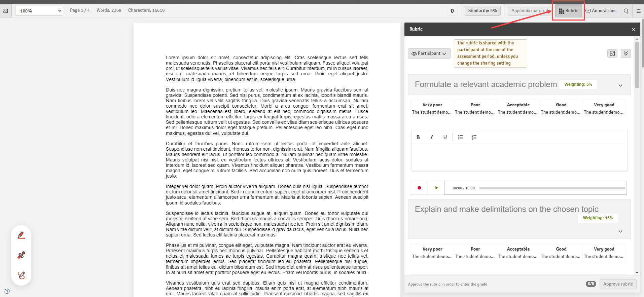
Task: Click the score box showing 0
Action: (x=452, y=11)
